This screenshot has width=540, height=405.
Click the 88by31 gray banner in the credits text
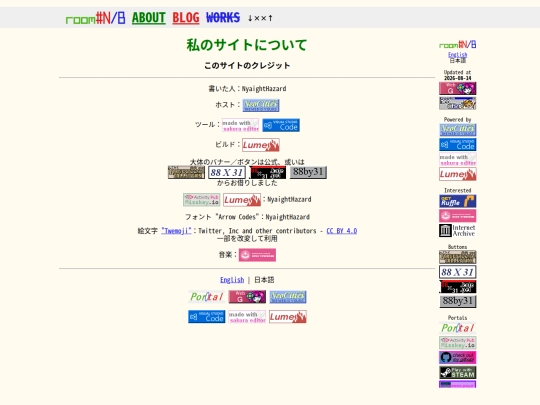point(308,172)
